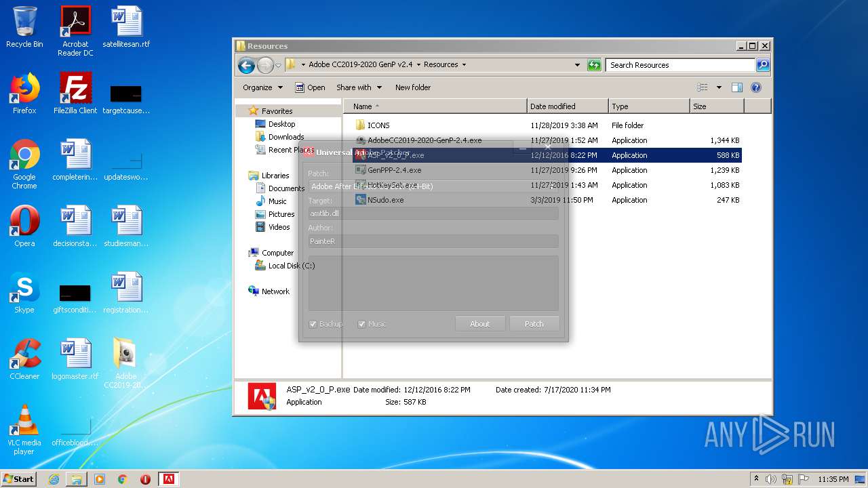
Task: Click the Patch button
Action: pos(534,324)
